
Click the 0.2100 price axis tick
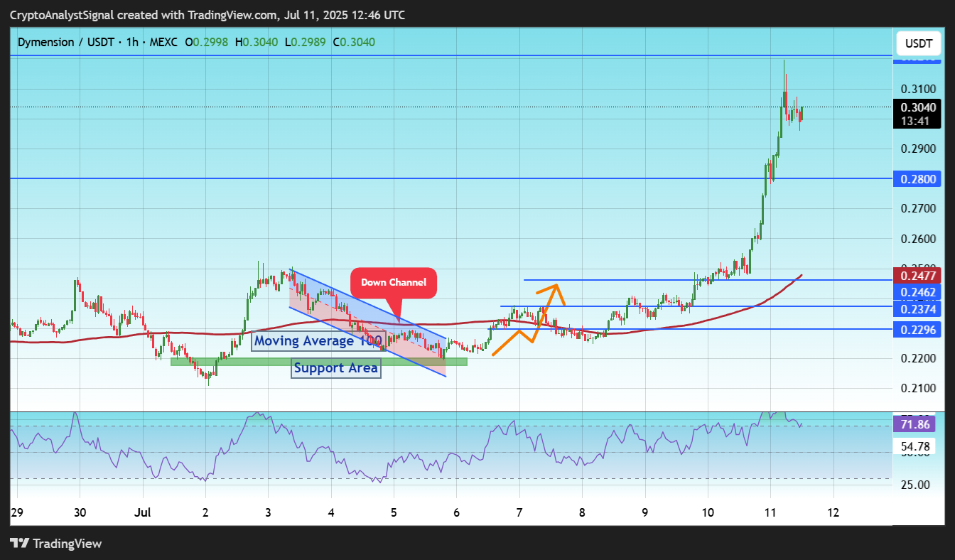(918, 388)
